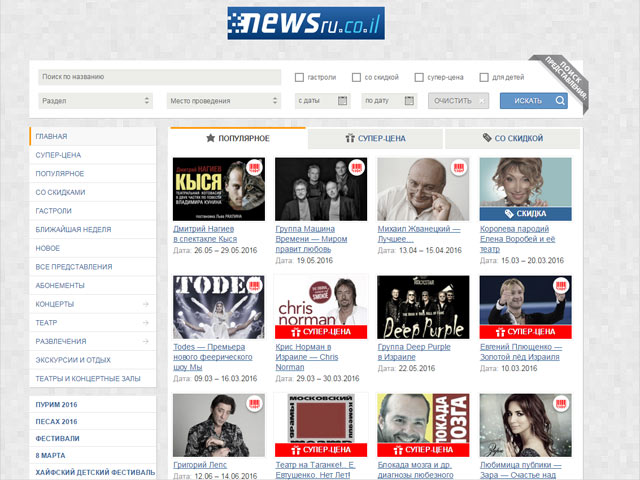
Task: Click the Машина Времени band photo
Action: coord(321,189)
